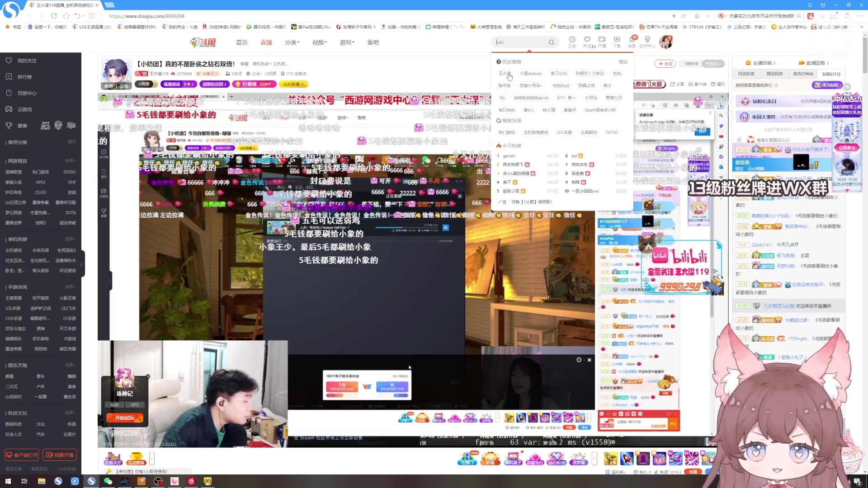Expand 常用分类 via 展开 link
Viewport: 868px width, 488px height.
pos(71,142)
